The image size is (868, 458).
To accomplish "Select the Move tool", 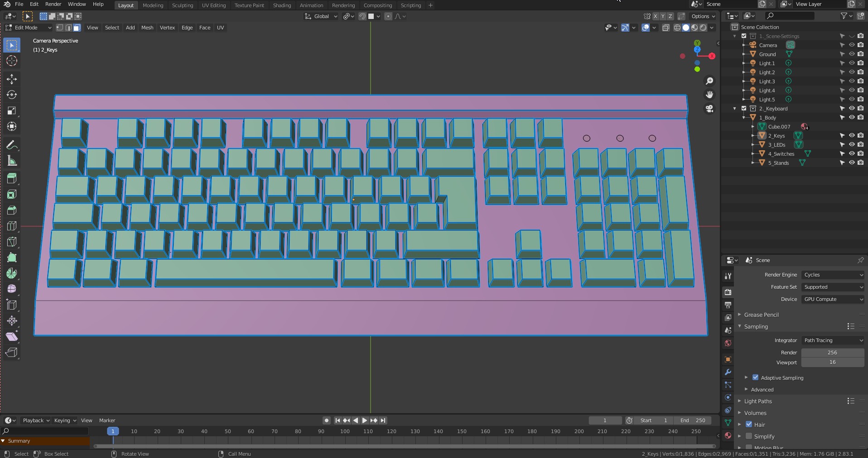I will [x=12, y=79].
